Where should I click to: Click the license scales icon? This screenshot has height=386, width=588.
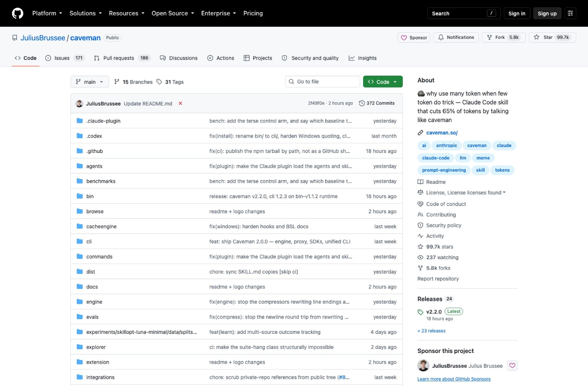coord(420,192)
